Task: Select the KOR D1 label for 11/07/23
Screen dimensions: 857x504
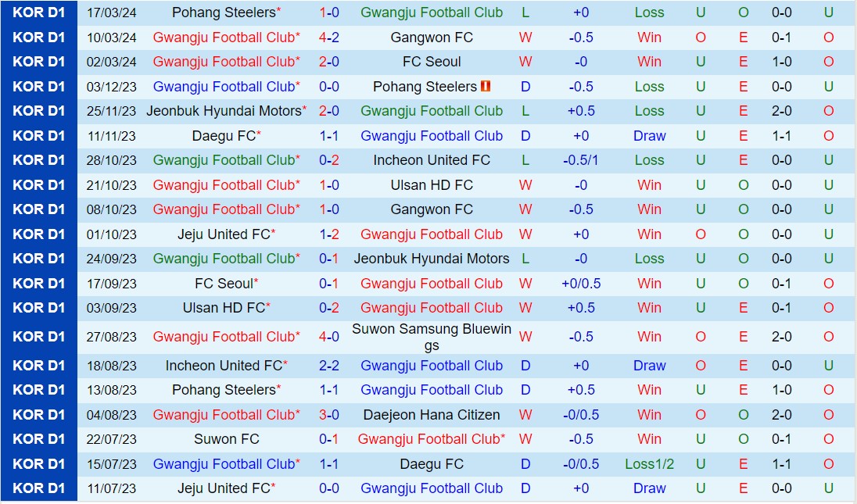Action: pyautogui.click(x=39, y=488)
